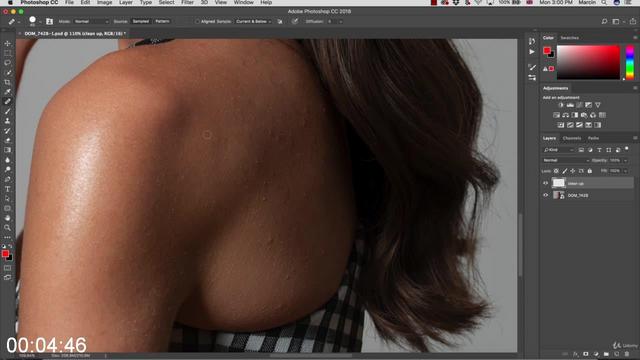The width and height of the screenshot is (640, 360).
Task: Open the Mode dropdown in options bar
Action: [91, 21]
